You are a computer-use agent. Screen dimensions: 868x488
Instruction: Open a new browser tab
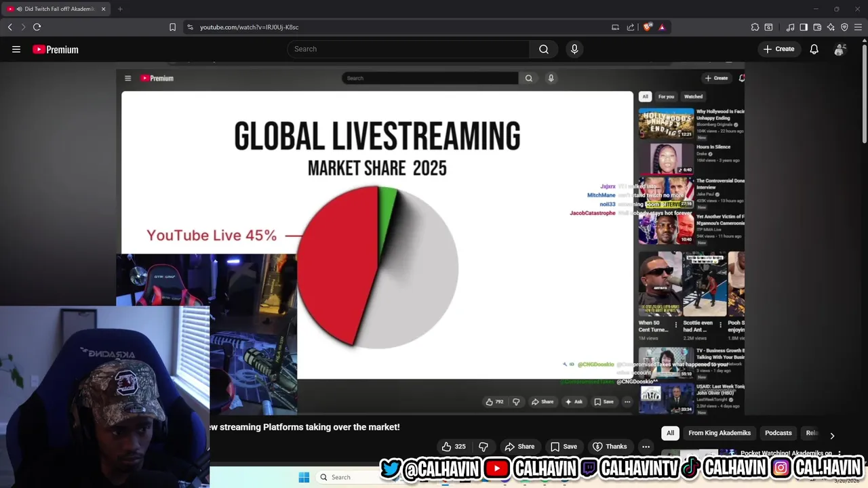[120, 9]
